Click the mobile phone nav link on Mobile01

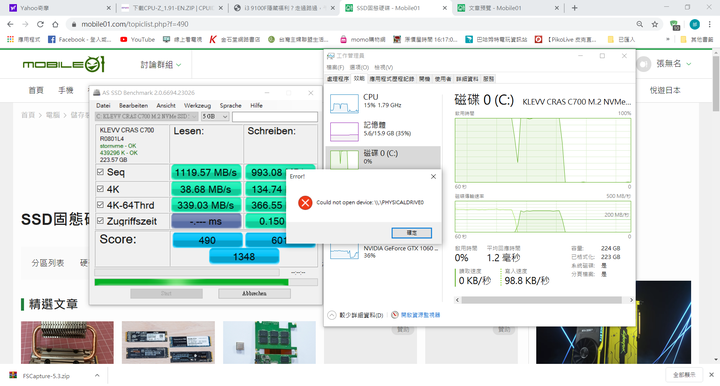click(66, 90)
